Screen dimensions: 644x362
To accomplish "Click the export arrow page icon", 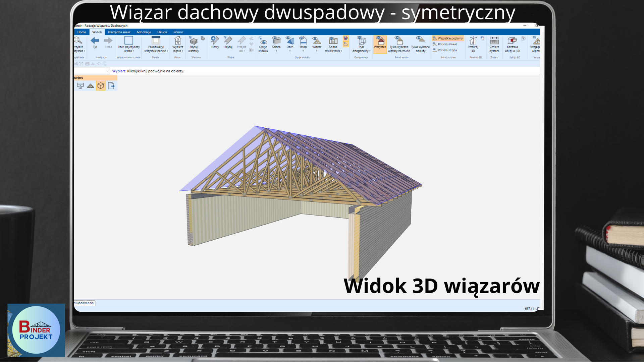I will pos(111,86).
